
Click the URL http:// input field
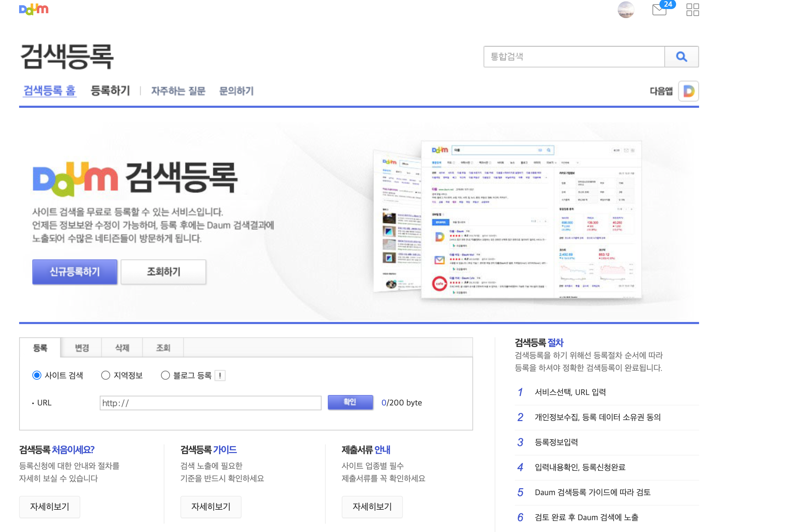click(x=210, y=403)
